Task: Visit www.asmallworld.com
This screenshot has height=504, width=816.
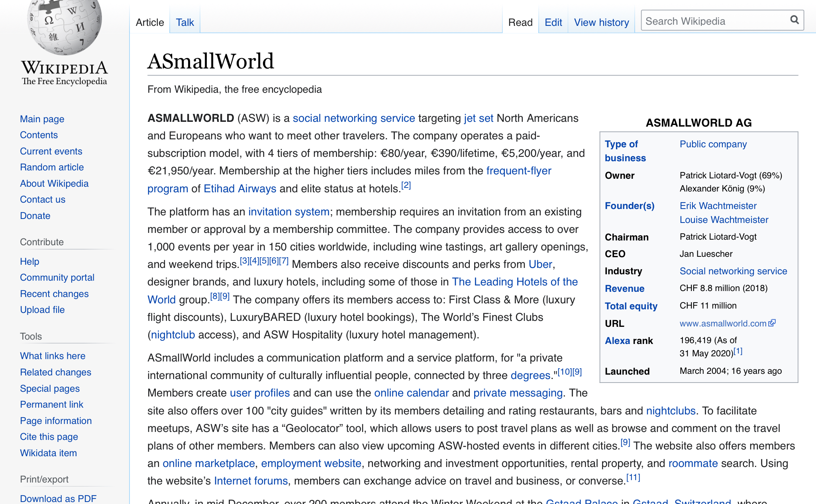Action: tap(723, 323)
